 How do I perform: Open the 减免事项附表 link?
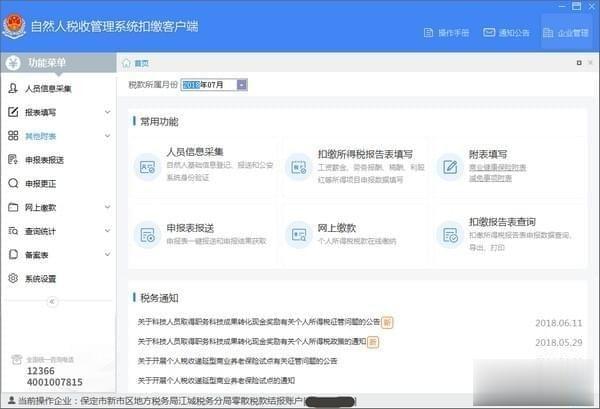491,178
